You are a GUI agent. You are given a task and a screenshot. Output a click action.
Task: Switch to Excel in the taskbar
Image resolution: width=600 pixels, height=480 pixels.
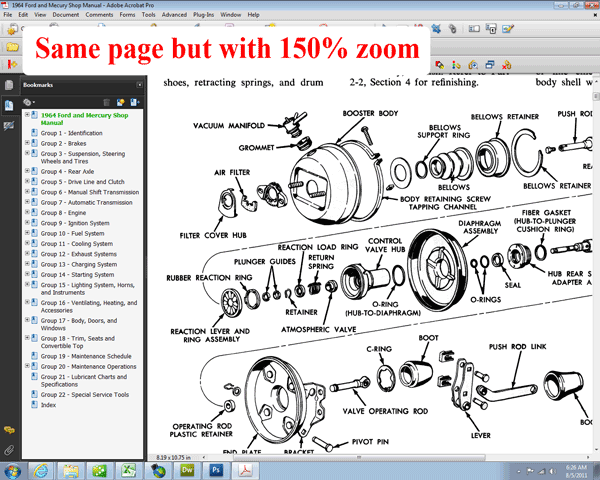129,471
